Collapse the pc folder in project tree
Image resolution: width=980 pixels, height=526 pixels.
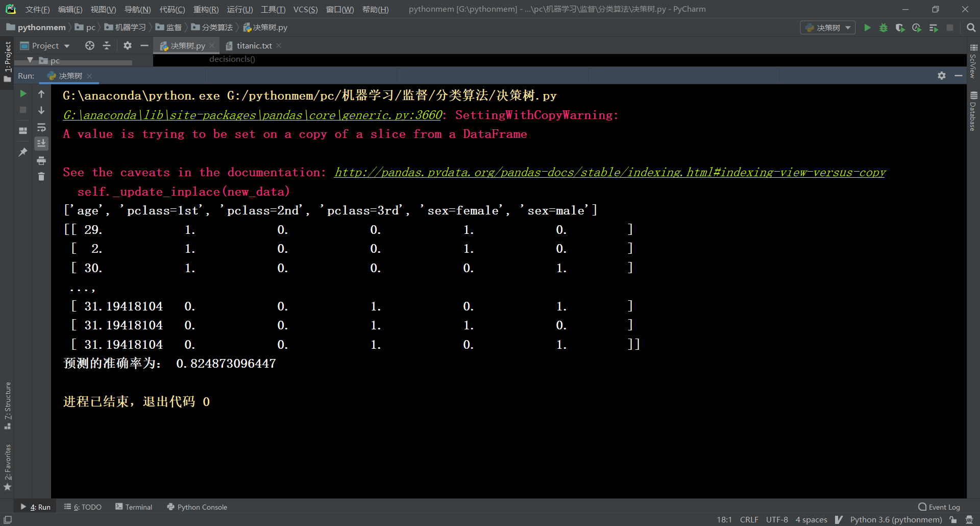[x=30, y=60]
